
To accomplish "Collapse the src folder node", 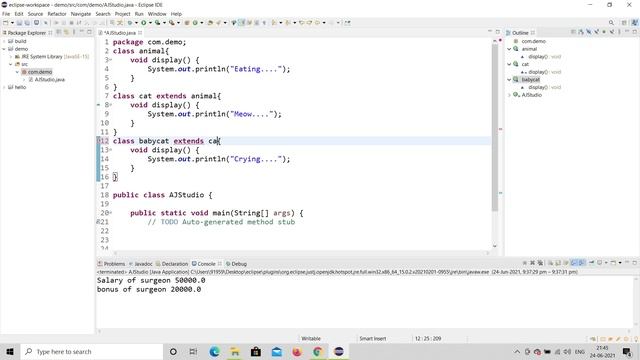I will [x=11, y=64].
